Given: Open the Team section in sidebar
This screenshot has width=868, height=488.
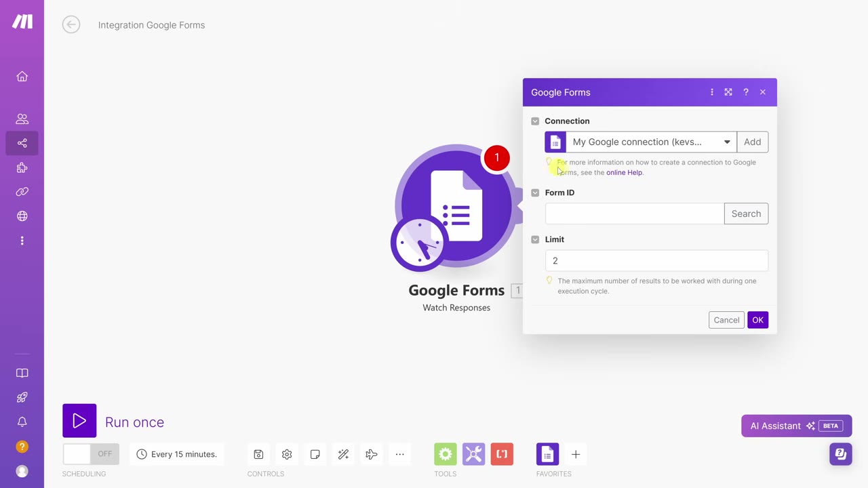Looking at the screenshot, I should click(22, 119).
